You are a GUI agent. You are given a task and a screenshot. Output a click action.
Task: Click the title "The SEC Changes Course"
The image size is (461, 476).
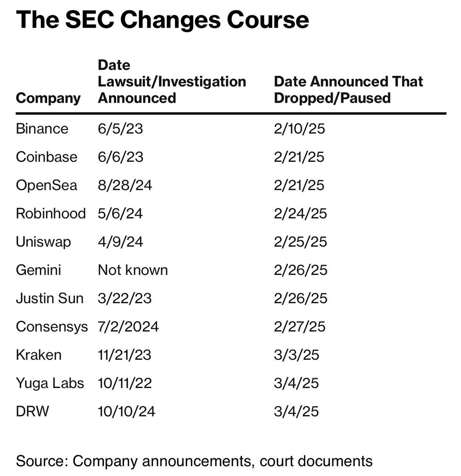pos(162,19)
